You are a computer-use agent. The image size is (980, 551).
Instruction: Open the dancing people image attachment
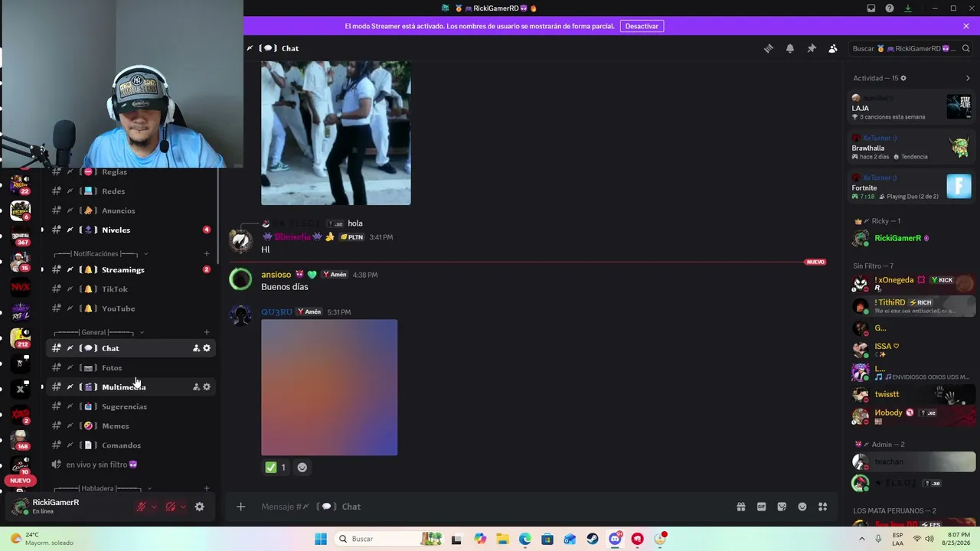tap(336, 133)
